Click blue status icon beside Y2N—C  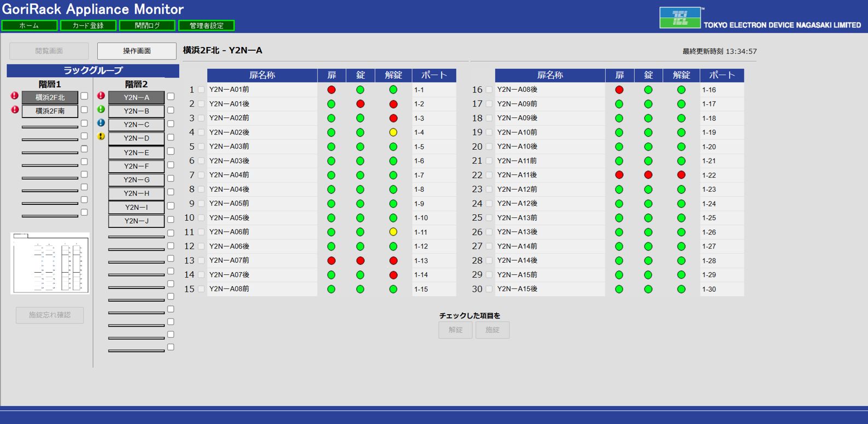101,123
